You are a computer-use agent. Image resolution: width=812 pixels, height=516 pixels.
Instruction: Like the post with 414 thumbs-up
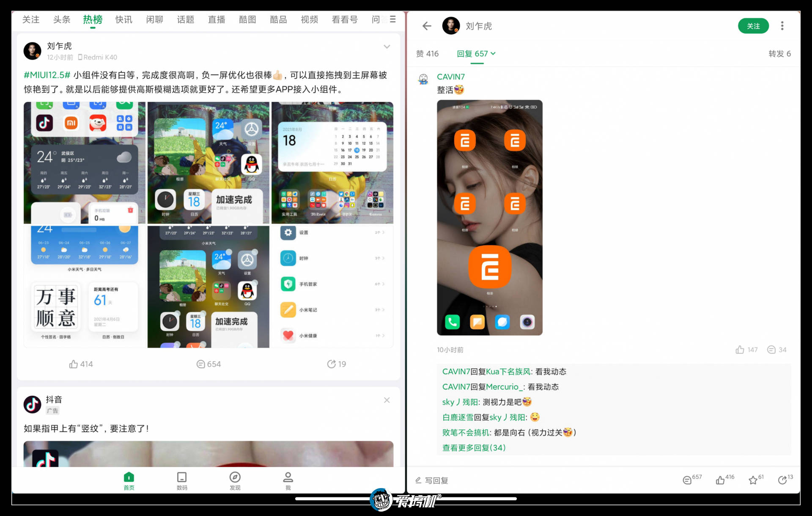click(x=81, y=364)
